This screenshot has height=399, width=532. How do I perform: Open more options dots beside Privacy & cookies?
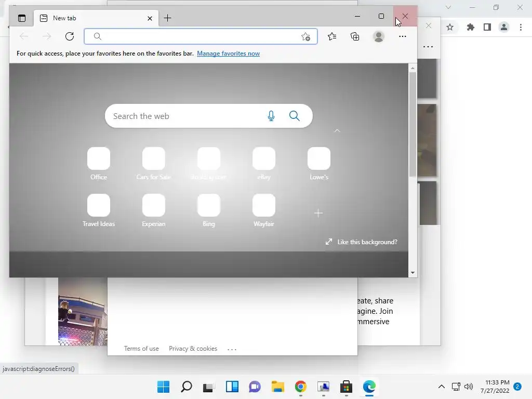click(232, 349)
